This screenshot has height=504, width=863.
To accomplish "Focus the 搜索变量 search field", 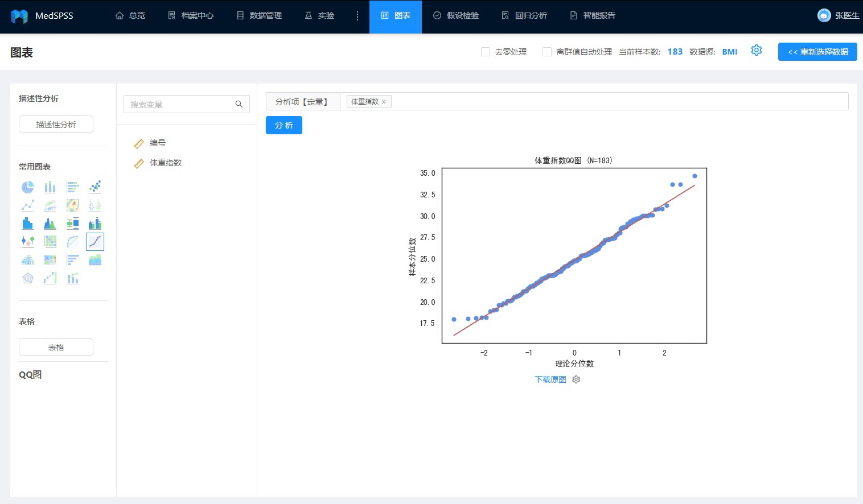I will [x=187, y=104].
